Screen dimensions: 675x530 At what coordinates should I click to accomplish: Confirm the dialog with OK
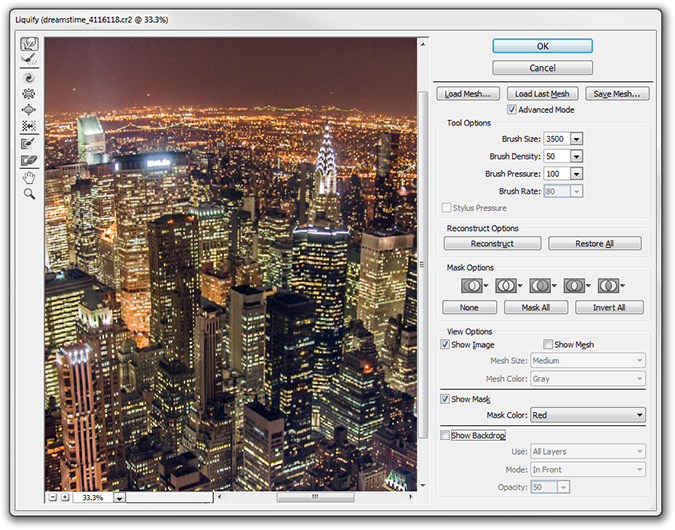[542, 46]
